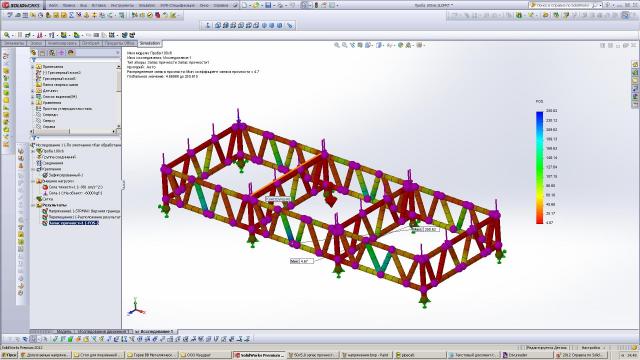The height and width of the screenshot is (360, 640).
Task: Click the New document icon
Action: click(244, 5)
